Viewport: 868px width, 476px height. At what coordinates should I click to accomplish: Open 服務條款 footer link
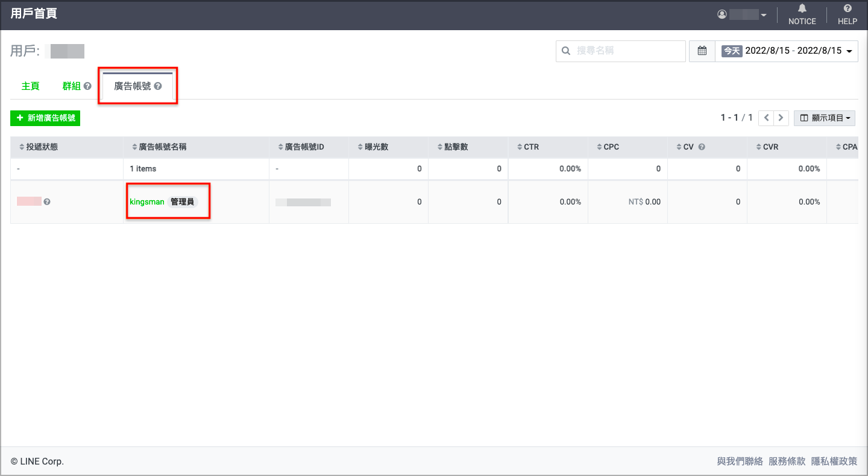point(787,462)
